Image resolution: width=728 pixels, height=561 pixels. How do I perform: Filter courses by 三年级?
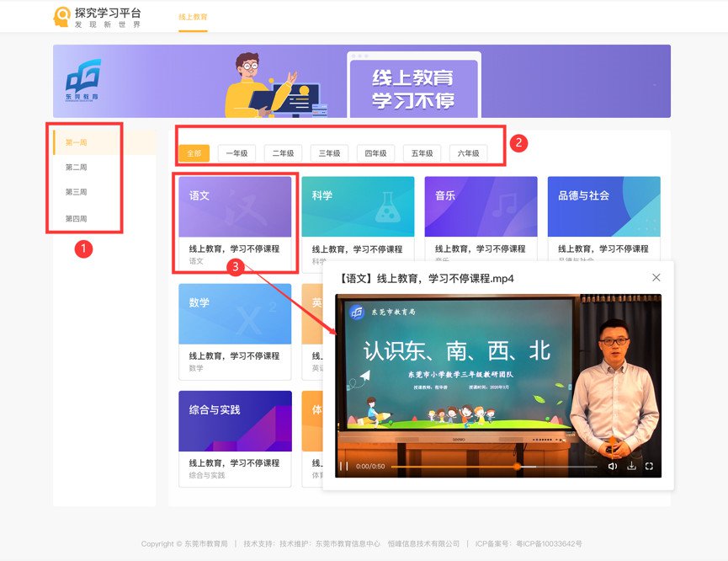[x=329, y=153]
